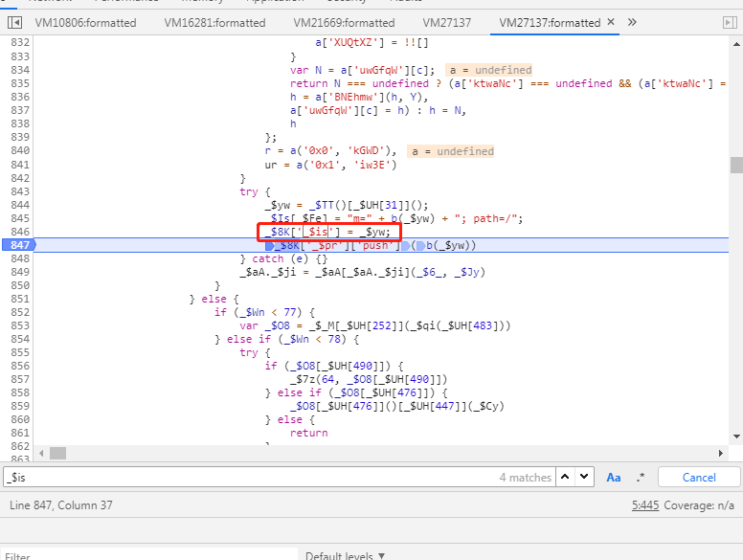Jump to the previous search match
This screenshot has height=560, width=743.
[x=565, y=477]
